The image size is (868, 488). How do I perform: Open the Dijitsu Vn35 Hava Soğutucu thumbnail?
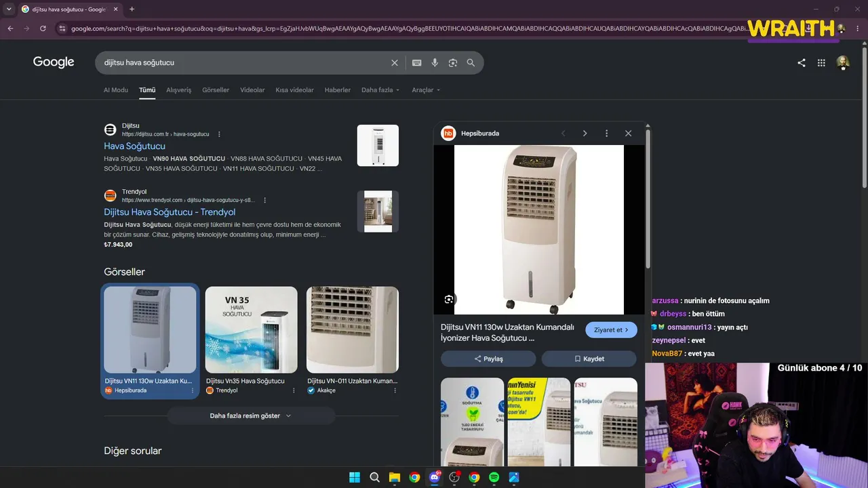(251, 329)
